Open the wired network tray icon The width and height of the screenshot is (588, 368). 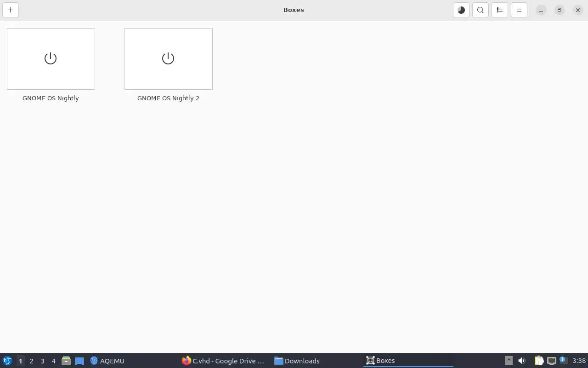(x=551, y=361)
